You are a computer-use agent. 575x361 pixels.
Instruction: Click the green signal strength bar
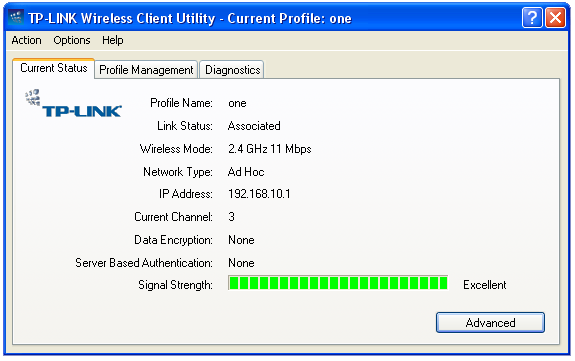pos(338,283)
